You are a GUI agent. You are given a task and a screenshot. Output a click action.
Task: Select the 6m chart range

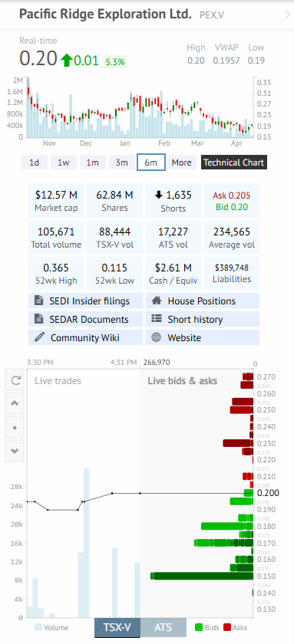(x=151, y=163)
